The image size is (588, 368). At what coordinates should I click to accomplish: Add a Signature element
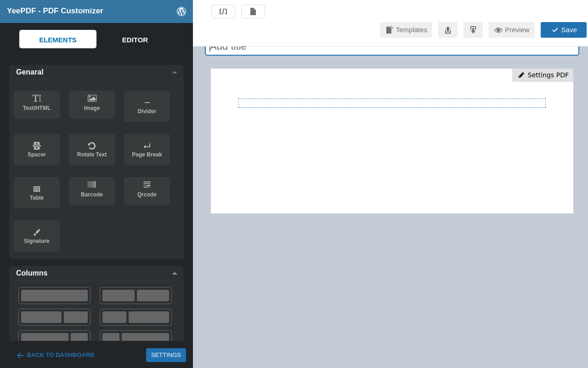pyautogui.click(x=37, y=236)
